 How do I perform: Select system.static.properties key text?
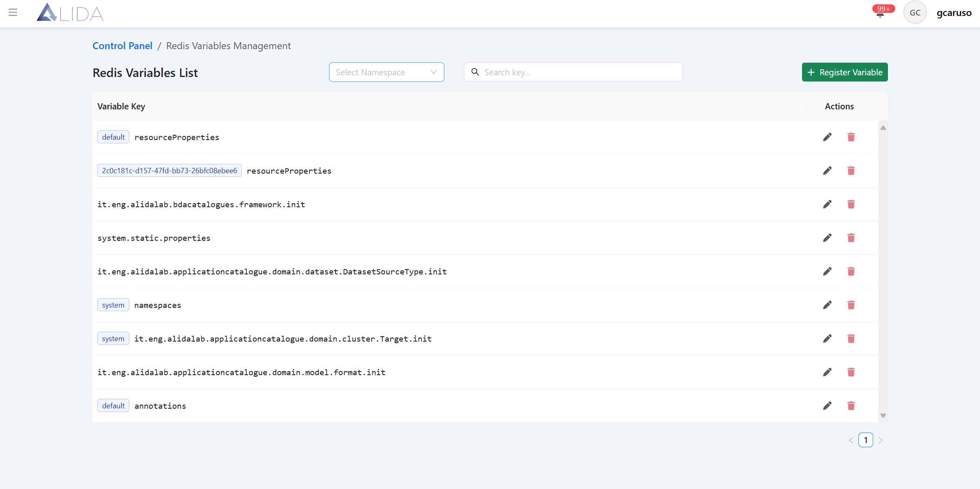coord(154,238)
